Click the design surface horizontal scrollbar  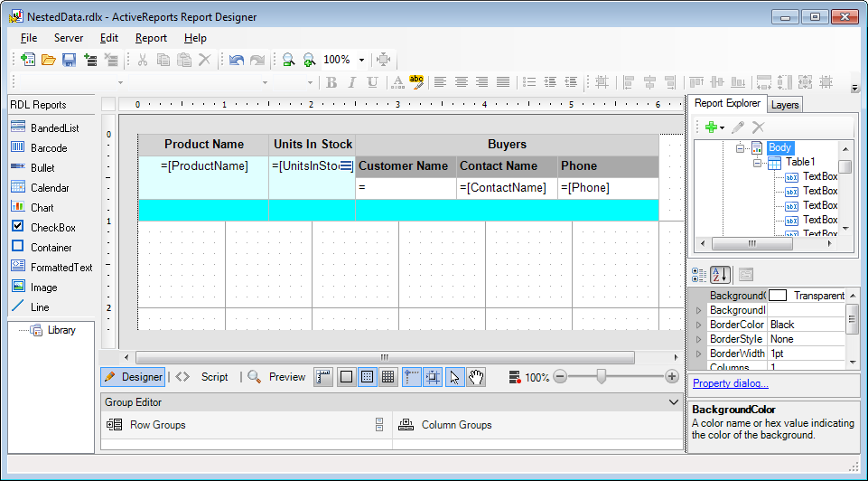(385, 357)
